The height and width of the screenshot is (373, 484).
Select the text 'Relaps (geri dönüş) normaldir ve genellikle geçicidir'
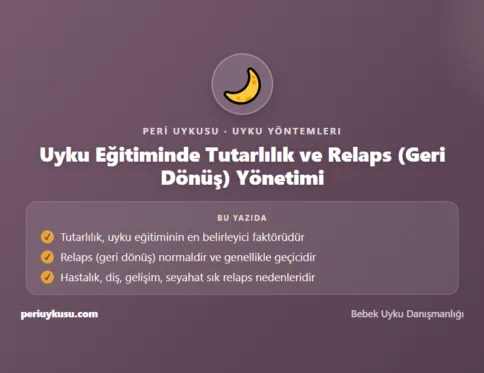(188, 257)
